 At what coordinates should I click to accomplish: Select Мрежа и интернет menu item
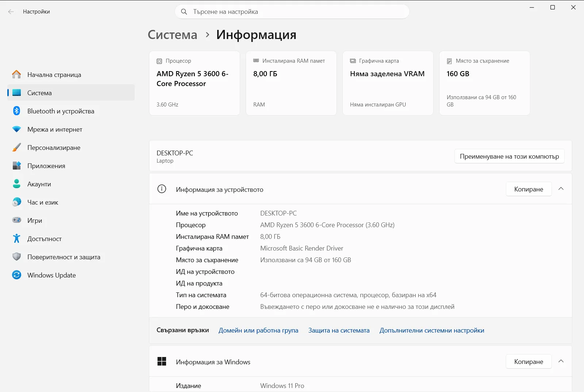[x=71, y=129]
